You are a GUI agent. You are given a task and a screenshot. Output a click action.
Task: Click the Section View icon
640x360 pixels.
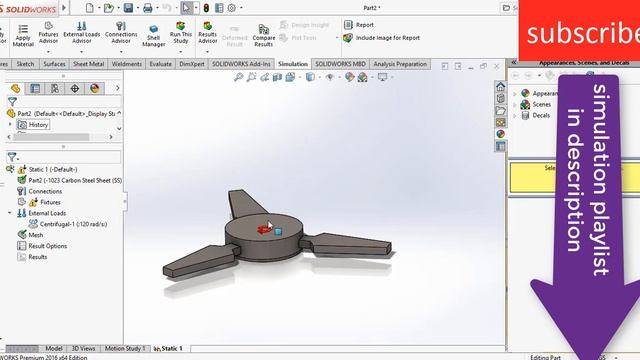[277, 77]
